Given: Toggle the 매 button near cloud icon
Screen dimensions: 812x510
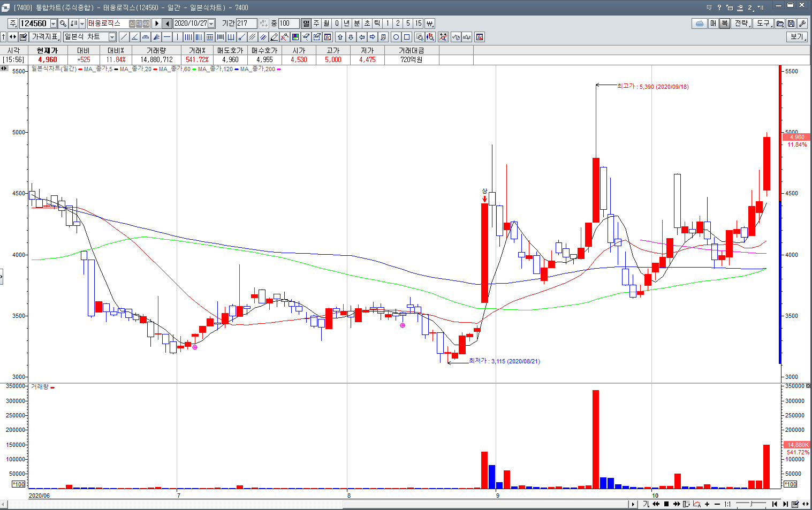Looking at the screenshot, I should 714,24.
